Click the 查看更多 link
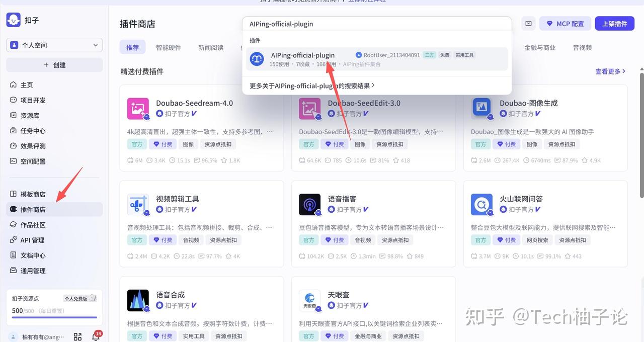 pos(610,71)
